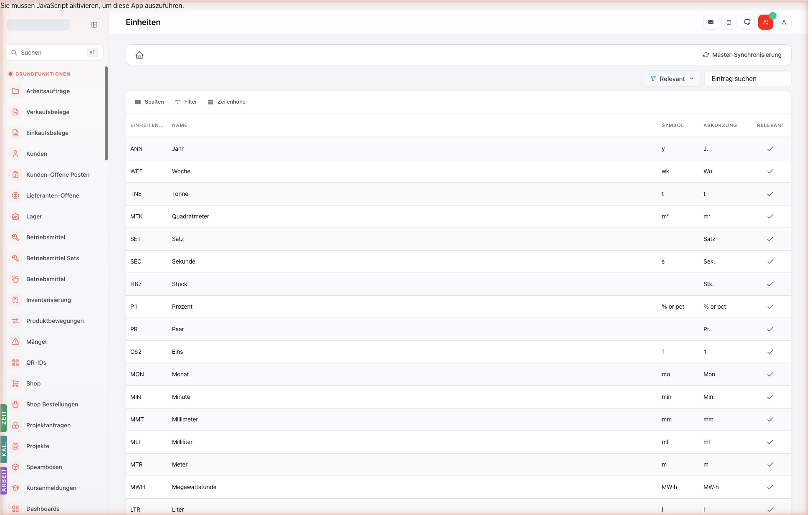Click the Dashboards grid icon

[x=15, y=509]
